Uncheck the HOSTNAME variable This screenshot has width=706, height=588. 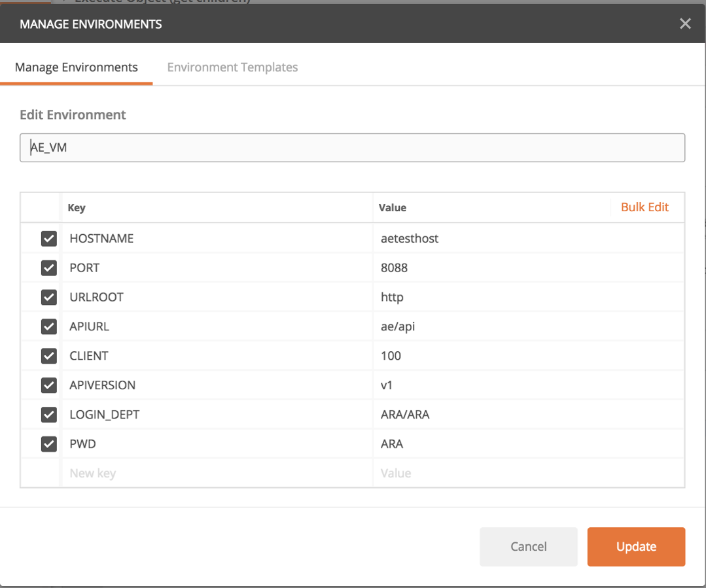pyautogui.click(x=48, y=238)
